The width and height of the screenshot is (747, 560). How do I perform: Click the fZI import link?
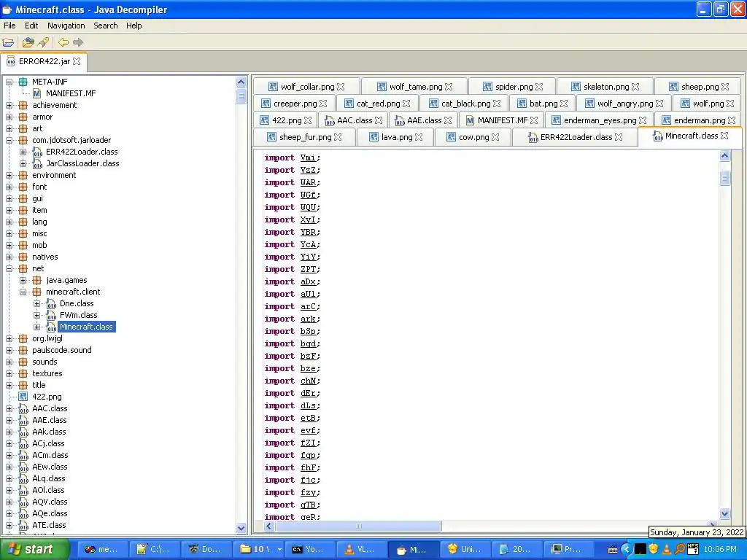click(x=308, y=443)
